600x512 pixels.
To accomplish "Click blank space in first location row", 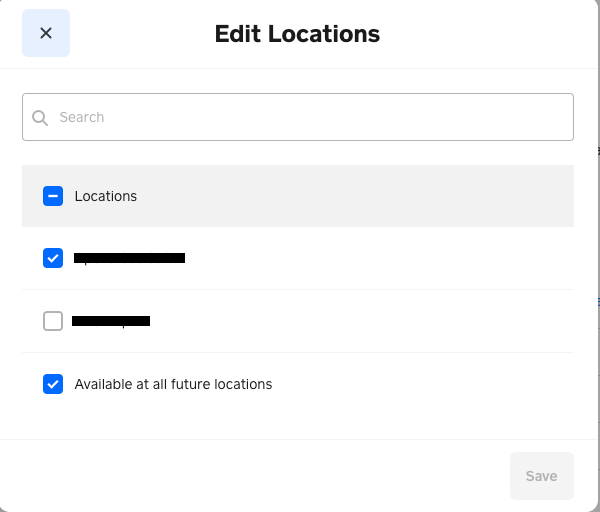I will tap(400, 258).
